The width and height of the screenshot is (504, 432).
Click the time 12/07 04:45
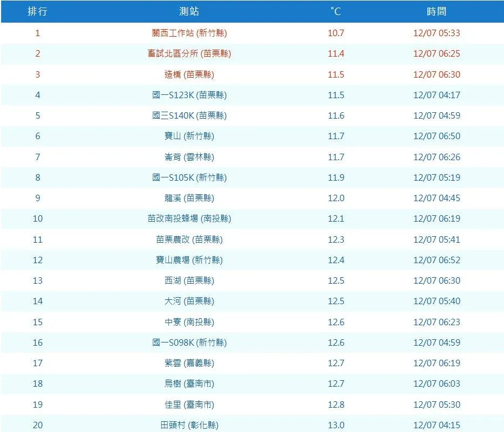437,198
